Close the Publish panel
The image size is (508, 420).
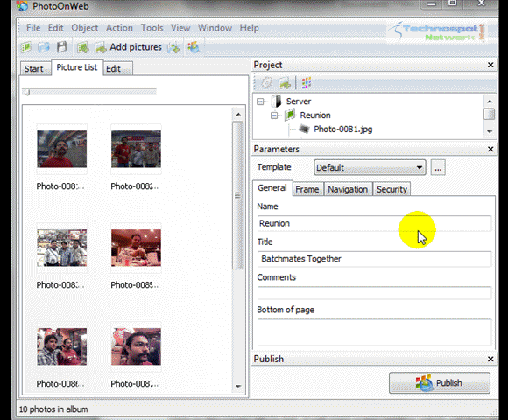point(490,359)
